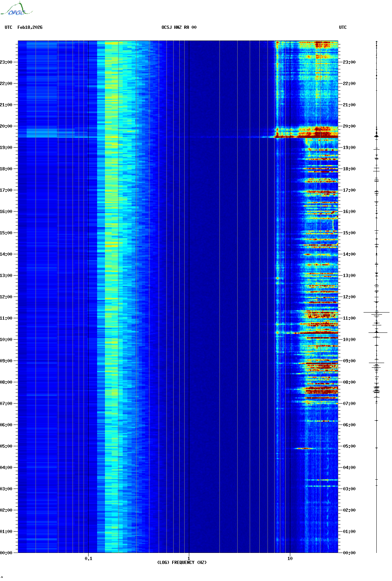392x581 pixels.
Task: Click the 04:00 label on the right time axis
Action: pos(349,468)
